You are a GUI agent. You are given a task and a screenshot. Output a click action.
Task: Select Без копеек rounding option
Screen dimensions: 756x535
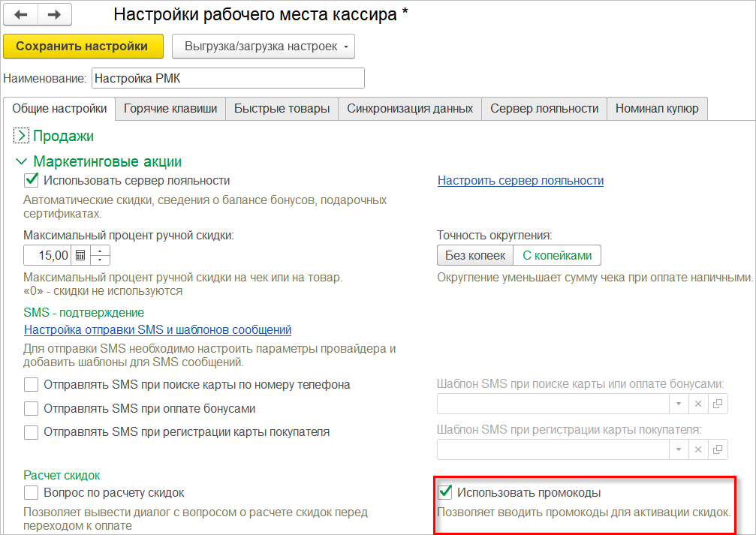tap(475, 255)
